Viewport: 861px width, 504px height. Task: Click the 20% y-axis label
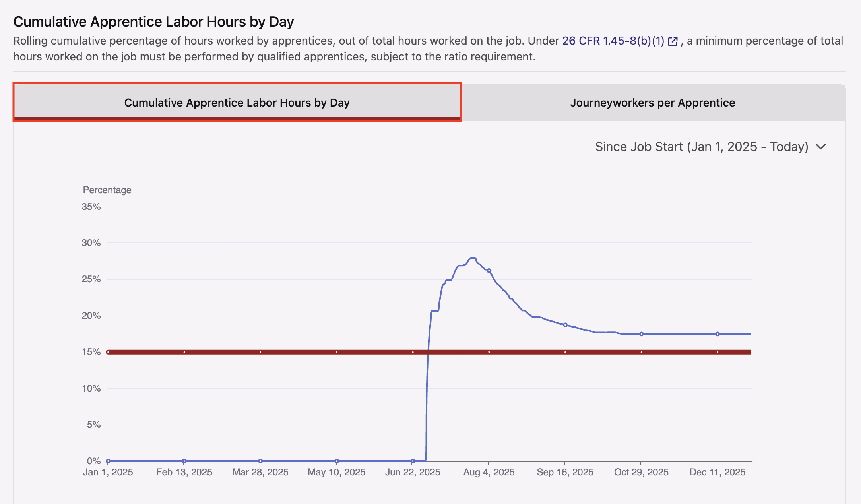91,316
